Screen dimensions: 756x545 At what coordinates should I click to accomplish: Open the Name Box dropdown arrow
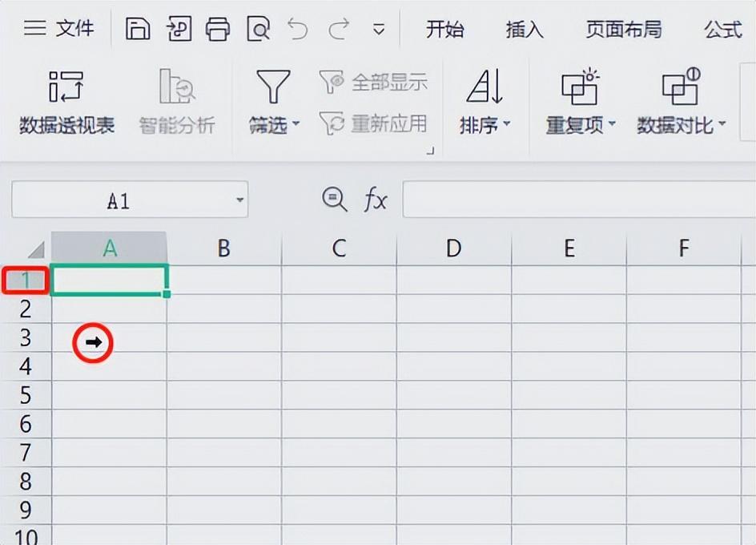pos(239,200)
